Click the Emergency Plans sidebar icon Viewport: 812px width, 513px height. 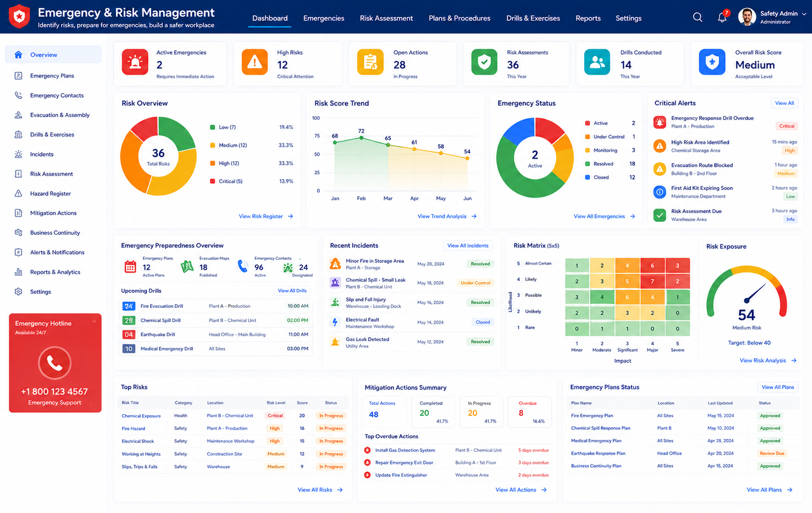point(19,76)
